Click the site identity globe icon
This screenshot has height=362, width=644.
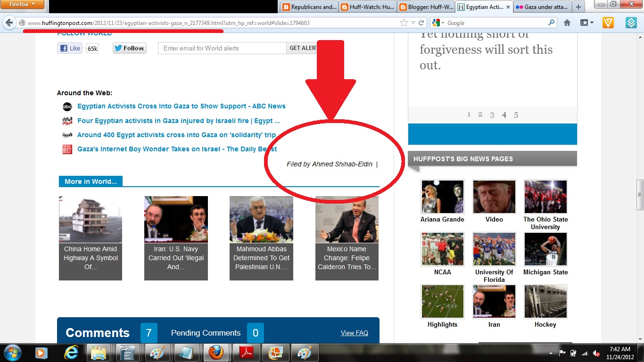22,23
